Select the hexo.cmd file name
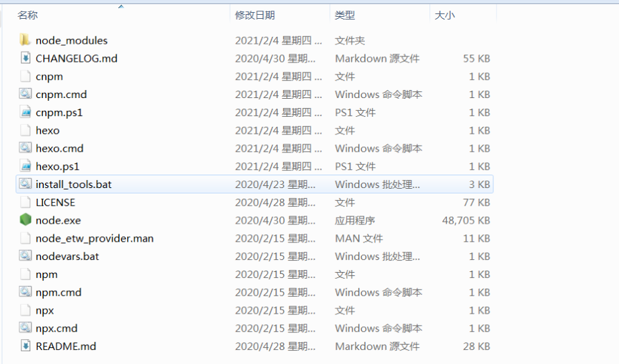 (x=60, y=148)
